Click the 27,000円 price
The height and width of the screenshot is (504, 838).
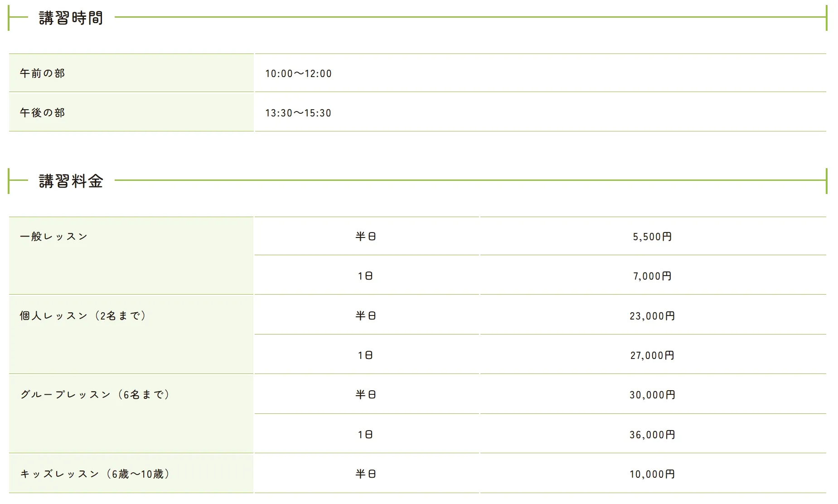(652, 355)
